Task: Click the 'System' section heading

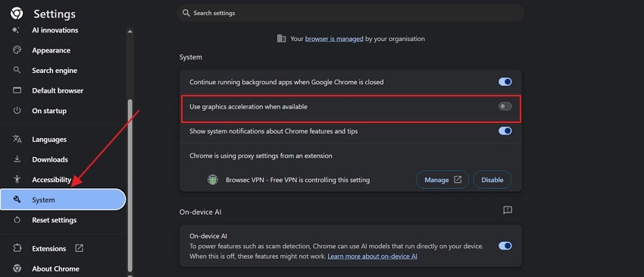Action: (191, 57)
